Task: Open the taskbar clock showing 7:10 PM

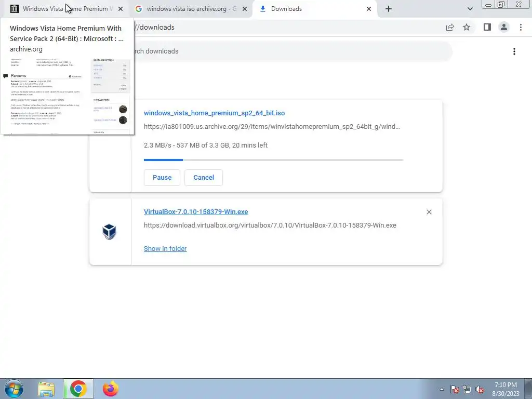Action: click(x=506, y=389)
